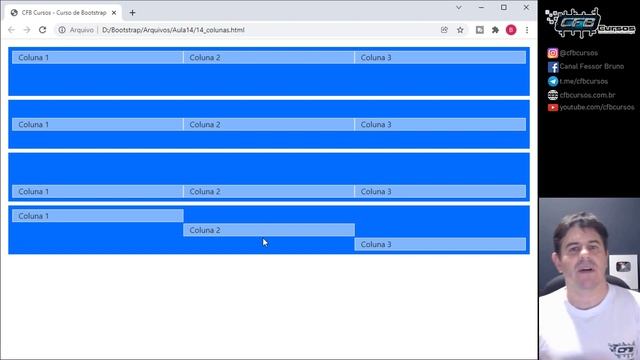Click Coluna 3 in the first row
The height and width of the screenshot is (360, 640).
(x=440, y=58)
